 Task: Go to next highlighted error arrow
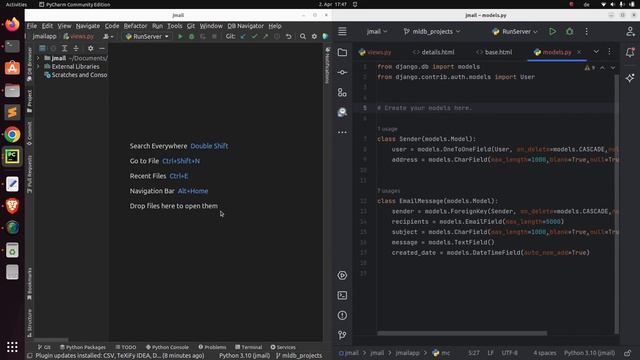[x=613, y=68]
